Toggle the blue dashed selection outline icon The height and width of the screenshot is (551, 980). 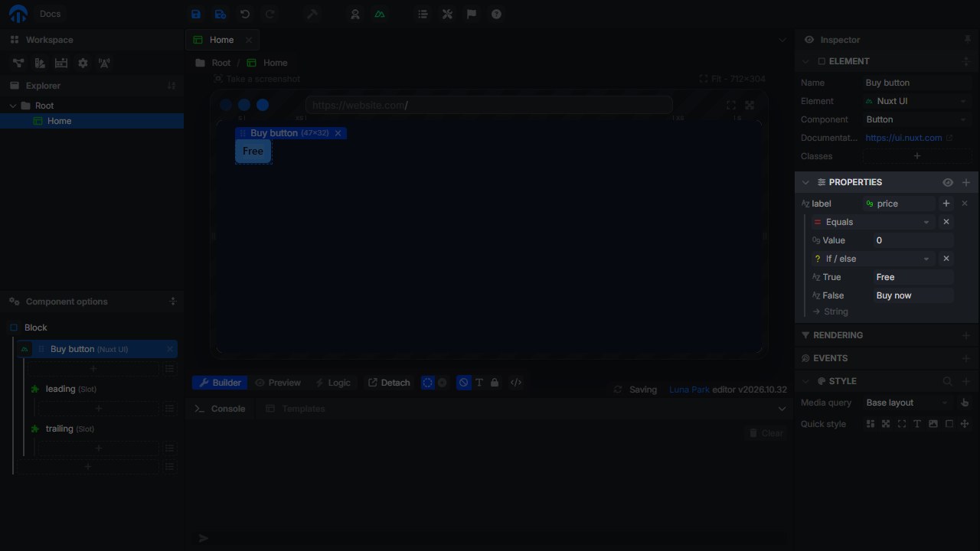pyautogui.click(x=428, y=383)
